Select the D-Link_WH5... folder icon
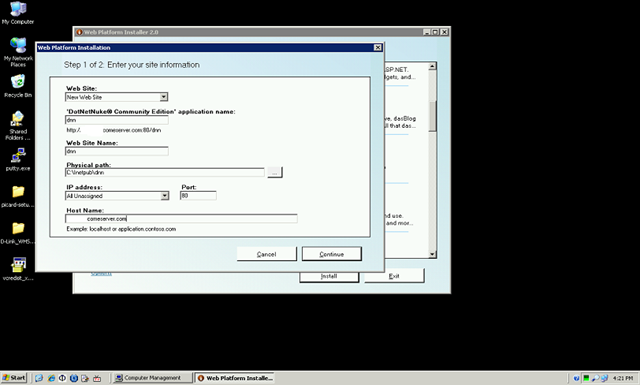 (18, 233)
